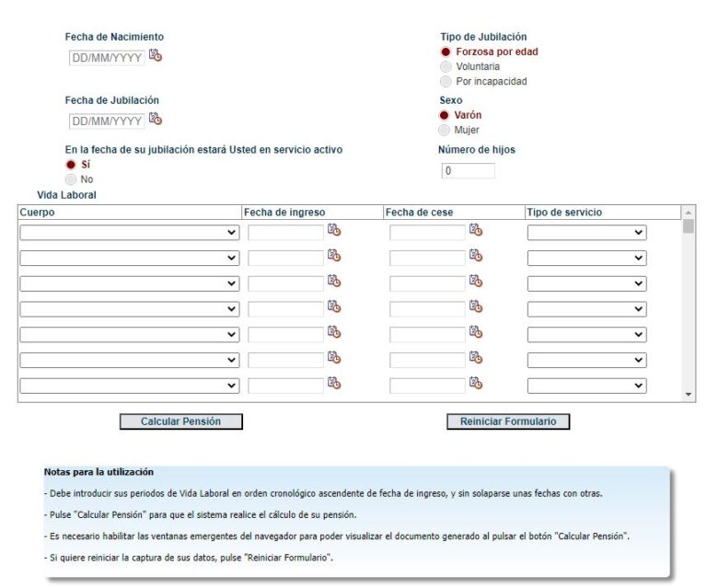Open fourth row Fecha de cese calendar
The image size is (707, 588).
click(x=476, y=307)
